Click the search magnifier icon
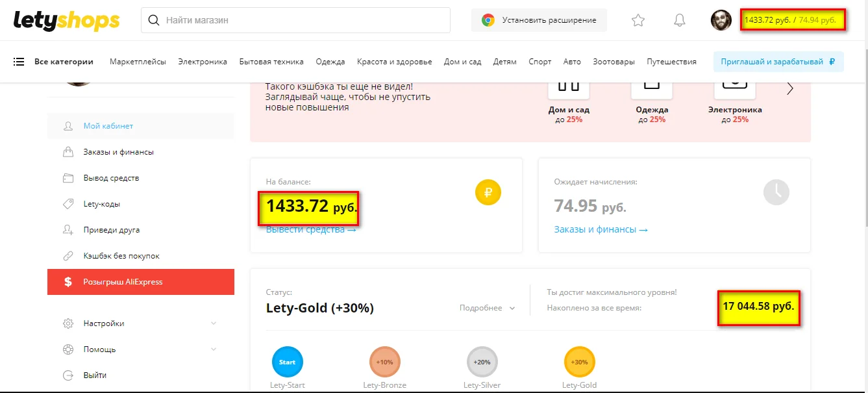Viewport: 868px width, 393px height. click(154, 20)
